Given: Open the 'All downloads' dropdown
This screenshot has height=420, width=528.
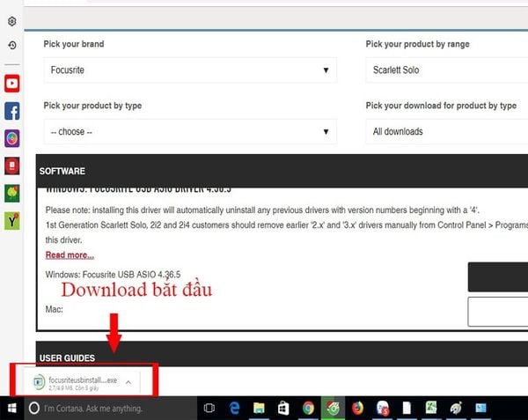Looking at the screenshot, I should pos(447,132).
